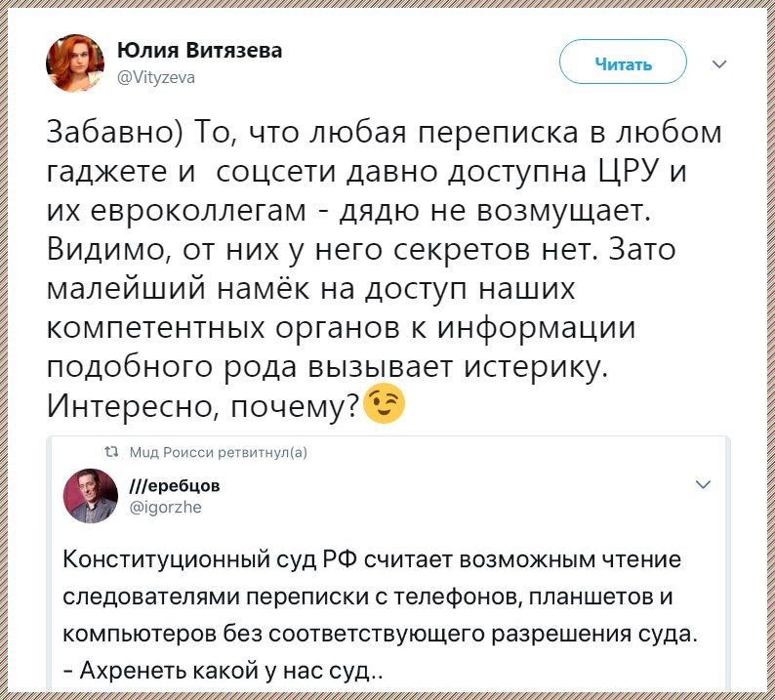Click the ///еребцов profile avatar
This screenshot has height=700, width=775.
click(x=90, y=495)
